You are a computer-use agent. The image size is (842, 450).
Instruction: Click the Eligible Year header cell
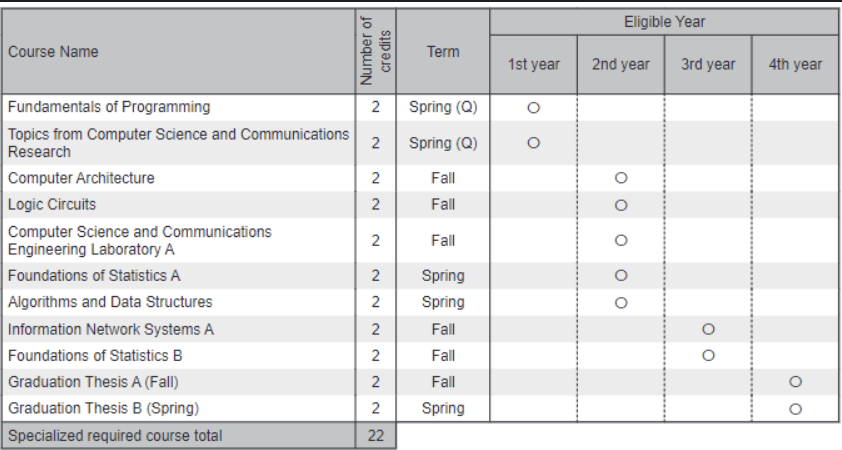[664, 22]
